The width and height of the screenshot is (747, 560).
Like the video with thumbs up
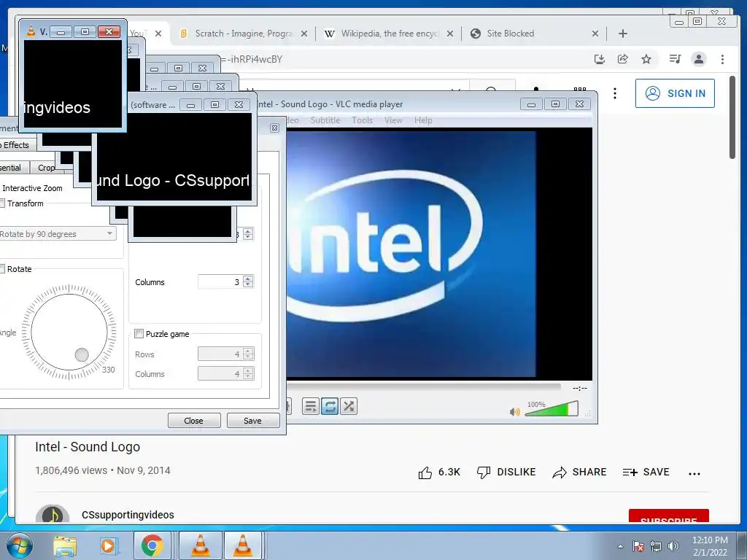click(x=438, y=472)
